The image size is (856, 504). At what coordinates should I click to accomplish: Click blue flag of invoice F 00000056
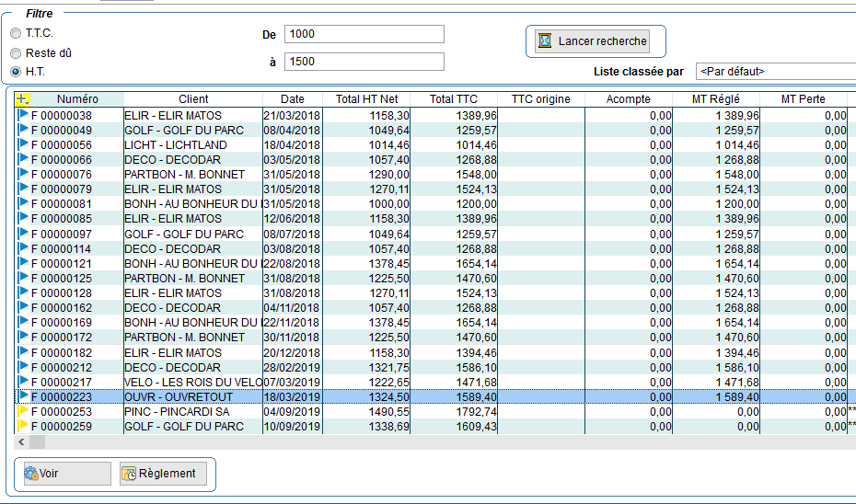click(x=23, y=144)
